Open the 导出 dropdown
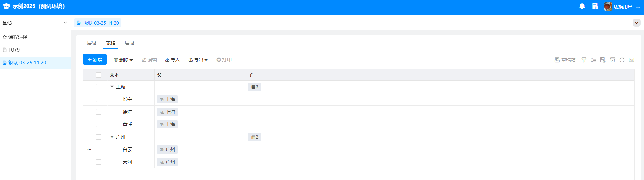644x180 pixels. coord(198,60)
